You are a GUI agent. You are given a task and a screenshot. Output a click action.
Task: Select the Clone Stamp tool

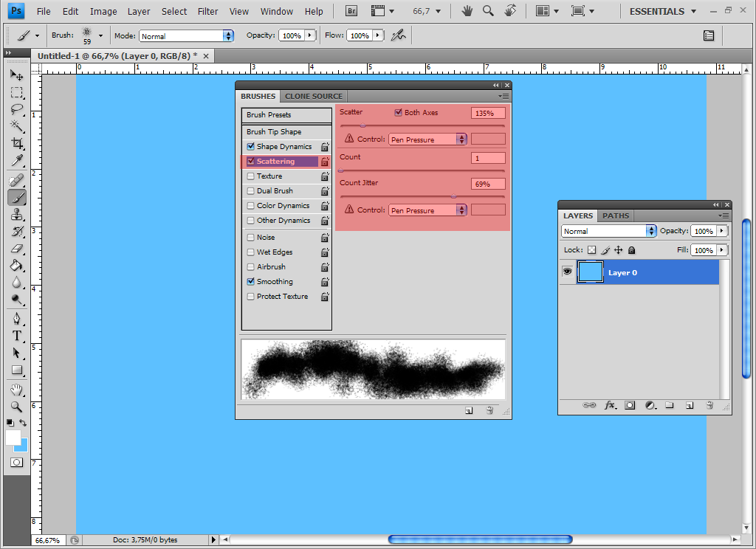click(x=16, y=215)
